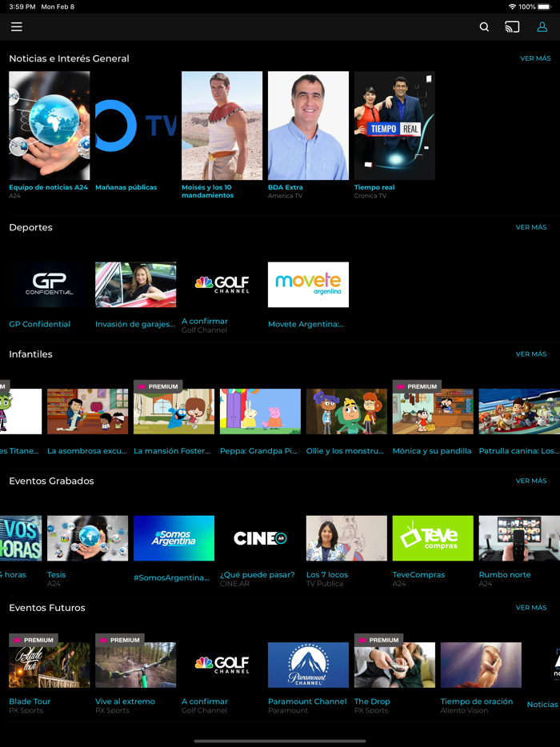Open TeveCompras green logo thumbnail

433,538
